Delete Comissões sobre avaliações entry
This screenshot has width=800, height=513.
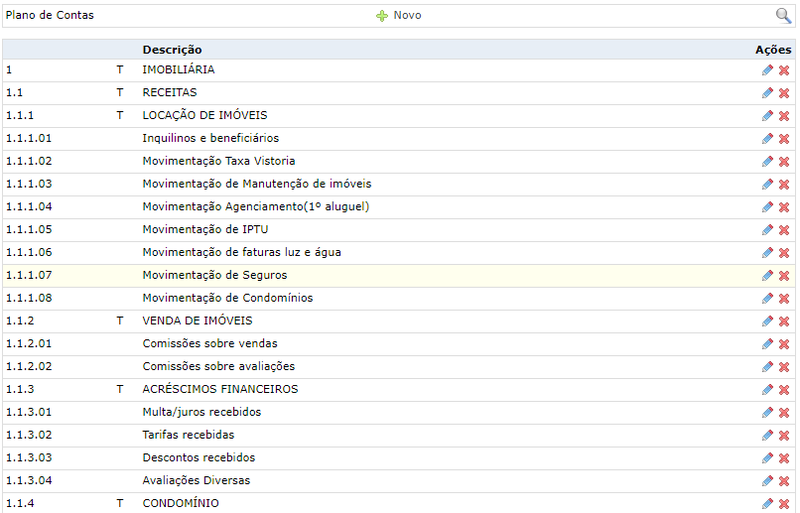[x=784, y=367]
